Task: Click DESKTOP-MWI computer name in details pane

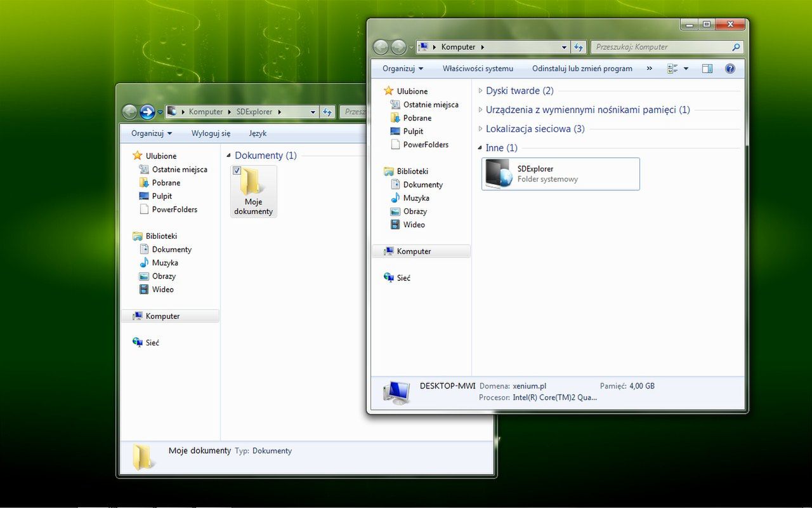Action: click(447, 385)
